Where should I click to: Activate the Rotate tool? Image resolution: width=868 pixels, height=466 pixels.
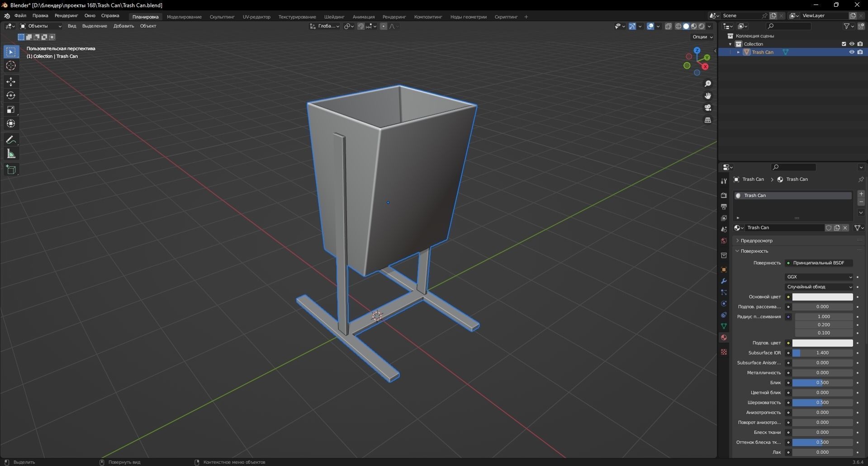11,96
